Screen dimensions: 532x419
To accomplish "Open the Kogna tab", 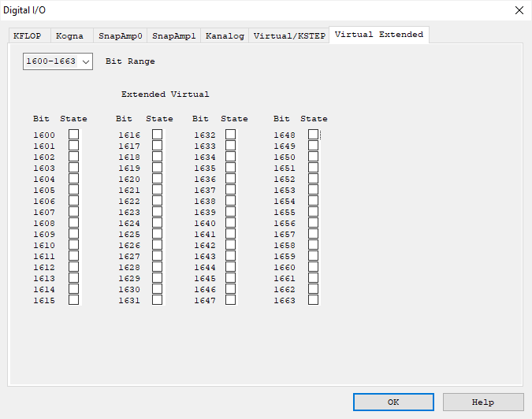I will coord(69,36).
